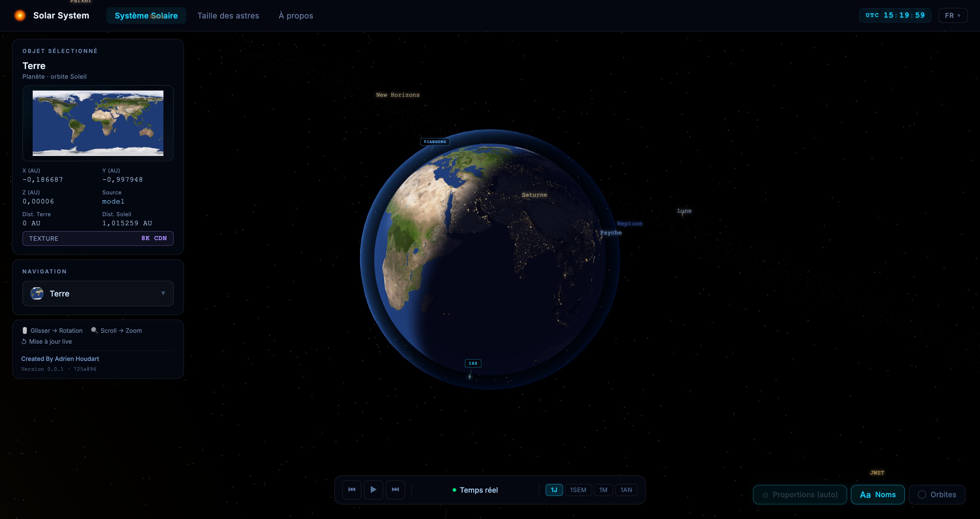Click the mouse icon beside Glisser
Viewport: 980px width, 519px height.
25,331
